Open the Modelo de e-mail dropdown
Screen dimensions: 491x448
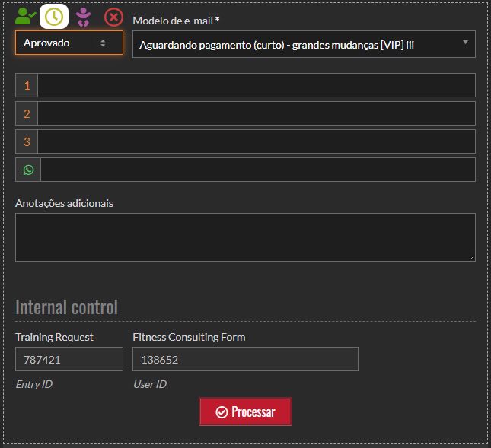(x=304, y=44)
